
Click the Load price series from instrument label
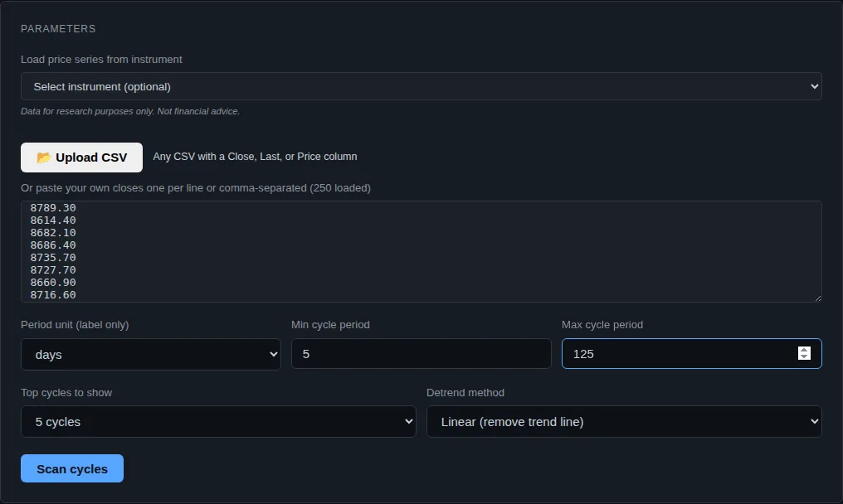coord(101,60)
